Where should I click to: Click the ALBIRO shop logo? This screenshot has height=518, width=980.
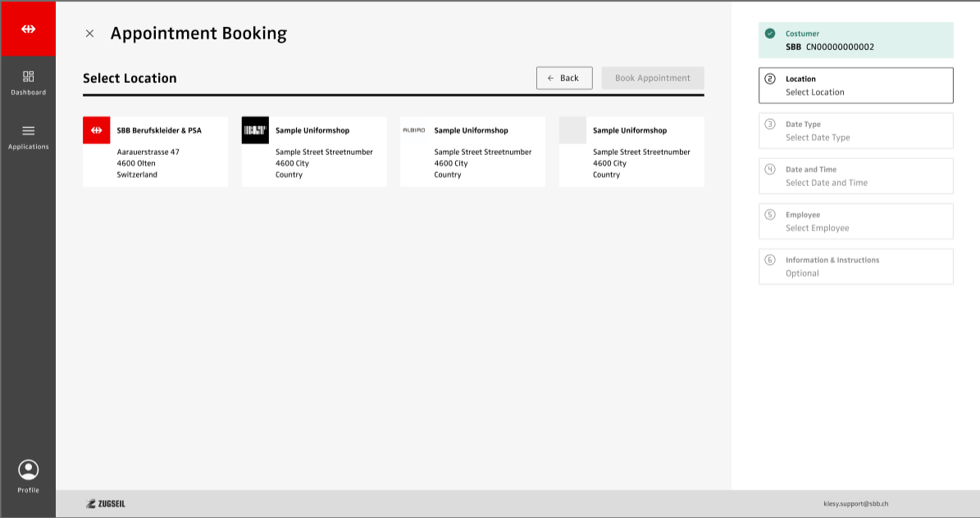click(413, 130)
